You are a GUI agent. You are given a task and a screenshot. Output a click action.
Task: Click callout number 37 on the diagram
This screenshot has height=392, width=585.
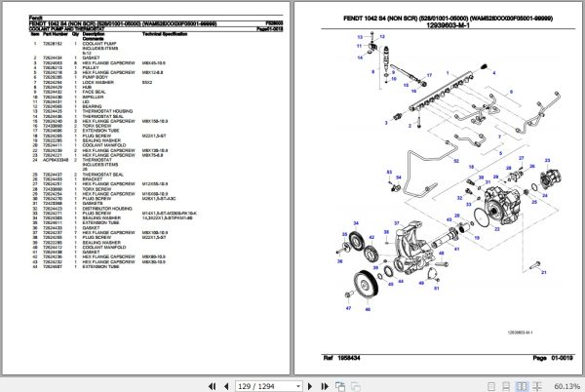(397, 223)
